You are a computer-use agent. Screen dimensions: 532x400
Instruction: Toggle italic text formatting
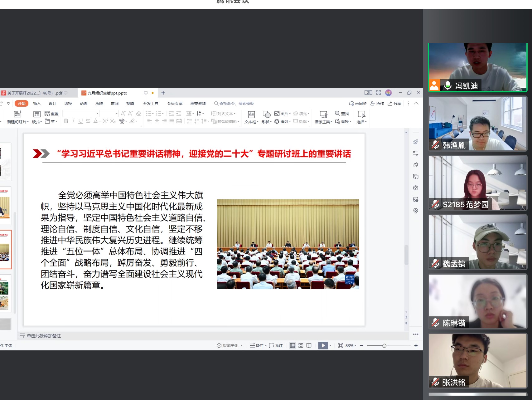pos(73,121)
